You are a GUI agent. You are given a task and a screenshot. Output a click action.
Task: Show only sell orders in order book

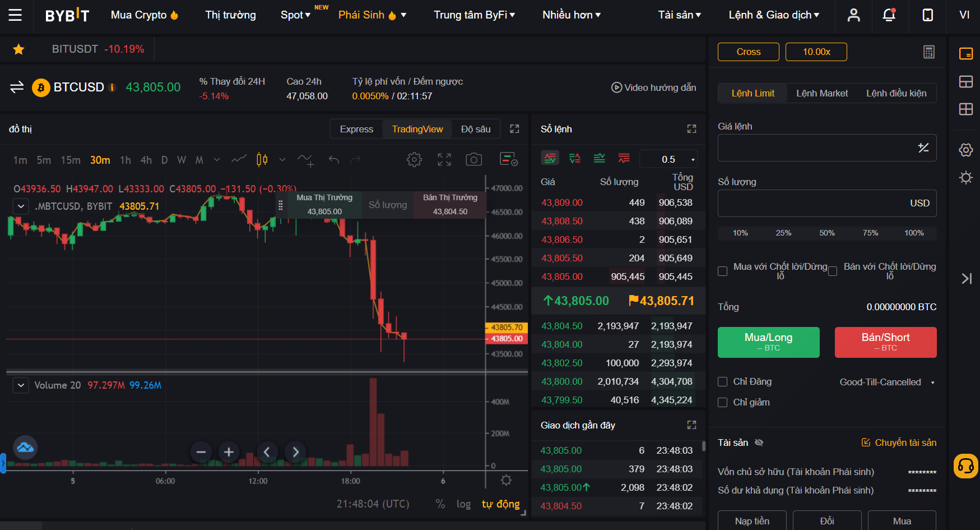tap(624, 159)
